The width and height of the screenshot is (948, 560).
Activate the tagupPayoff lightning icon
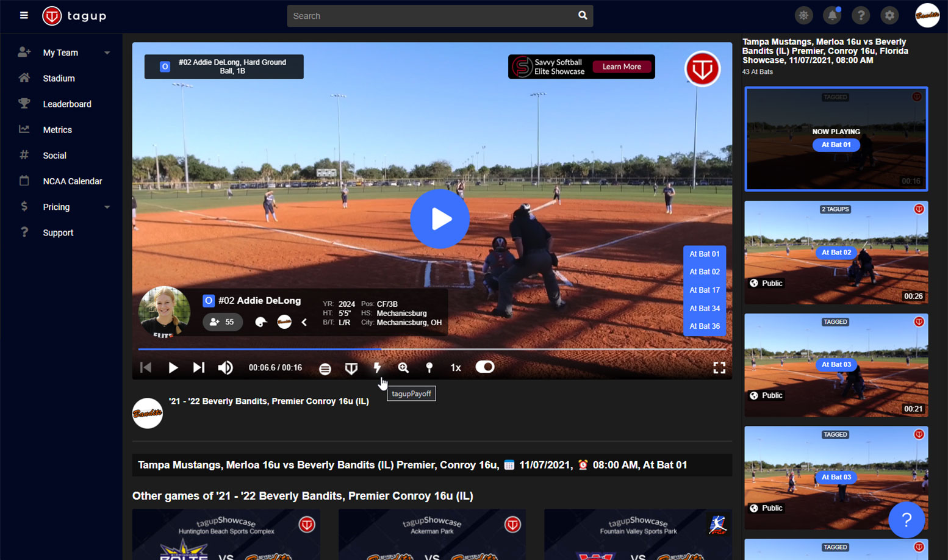378,368
